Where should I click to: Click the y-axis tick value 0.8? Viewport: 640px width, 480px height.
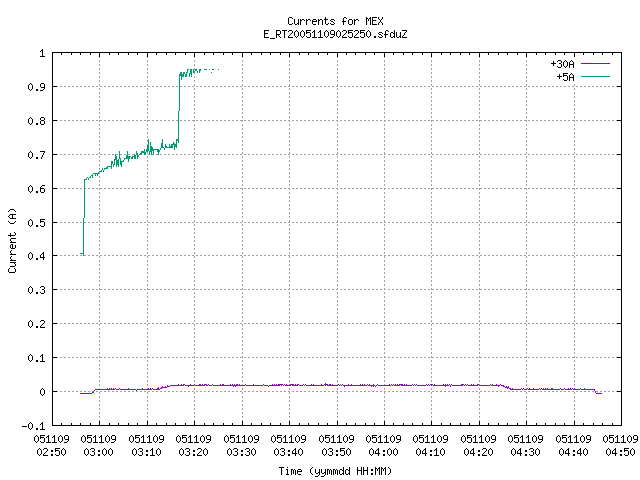point(36,121)
